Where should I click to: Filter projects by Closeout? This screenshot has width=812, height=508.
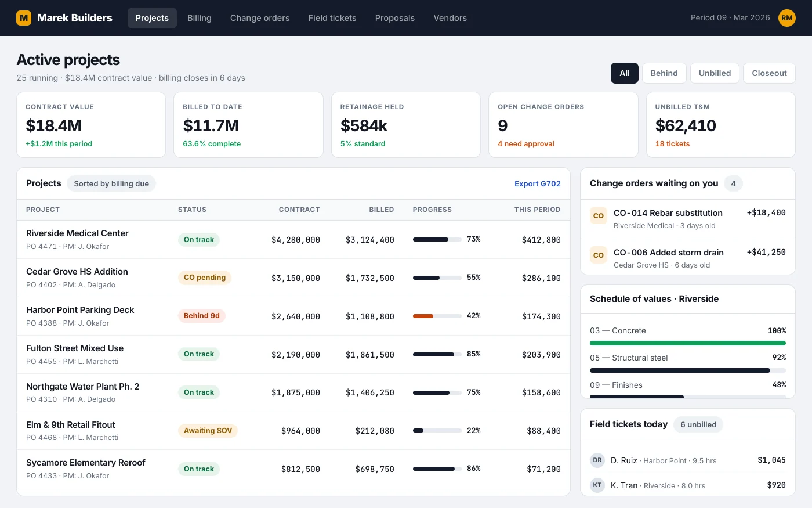(769, 73)
